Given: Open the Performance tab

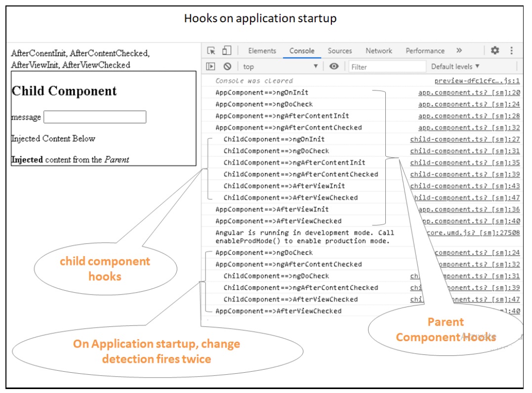Looking at the screenshot, I should pyautogui.click(x=425, y=50).
